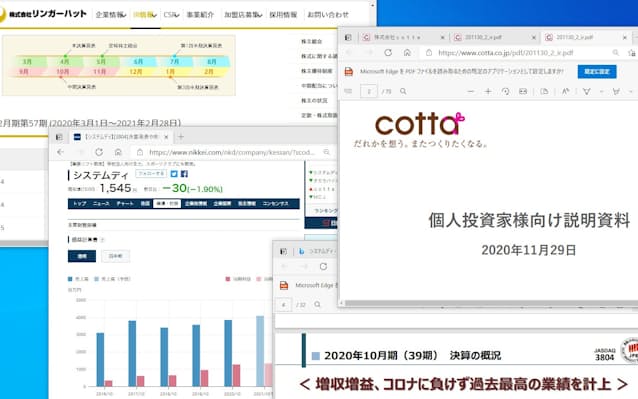Viewport: 638px width, 399px height.
Task: Zoom in on the cotta PDF
Action: (x=488, y=92)
